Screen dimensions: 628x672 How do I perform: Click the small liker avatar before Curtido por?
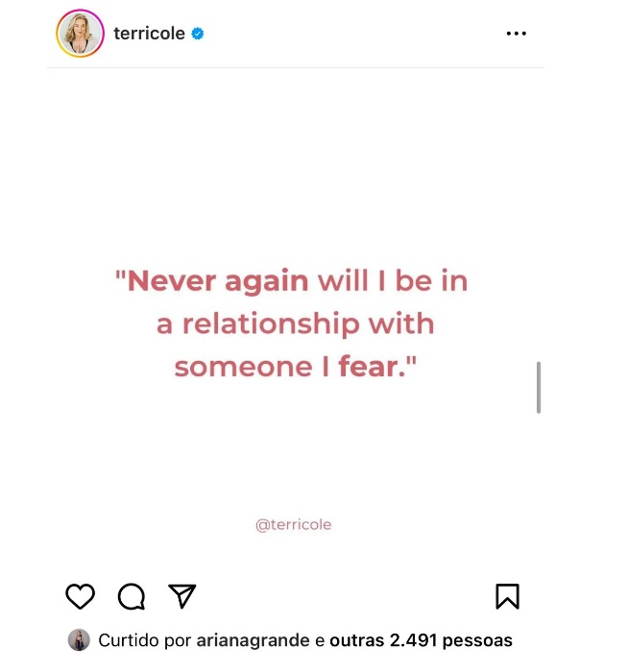(79, 640)
